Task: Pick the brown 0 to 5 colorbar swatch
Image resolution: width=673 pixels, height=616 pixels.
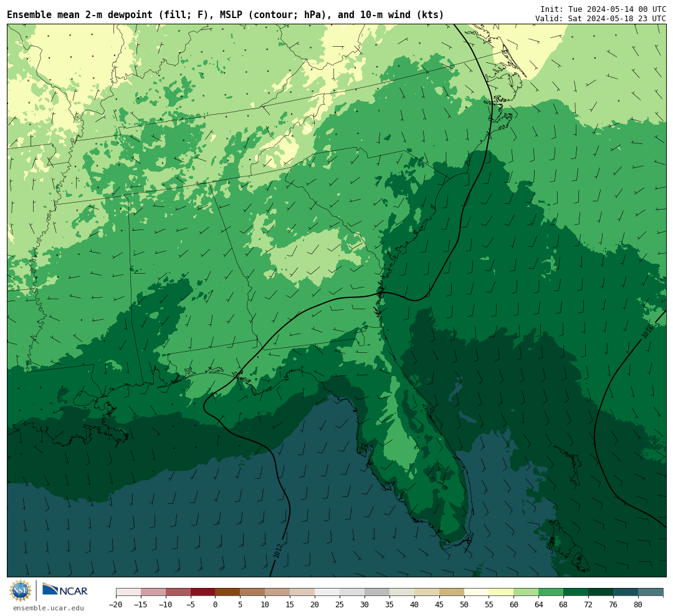Action: [228, 592]
